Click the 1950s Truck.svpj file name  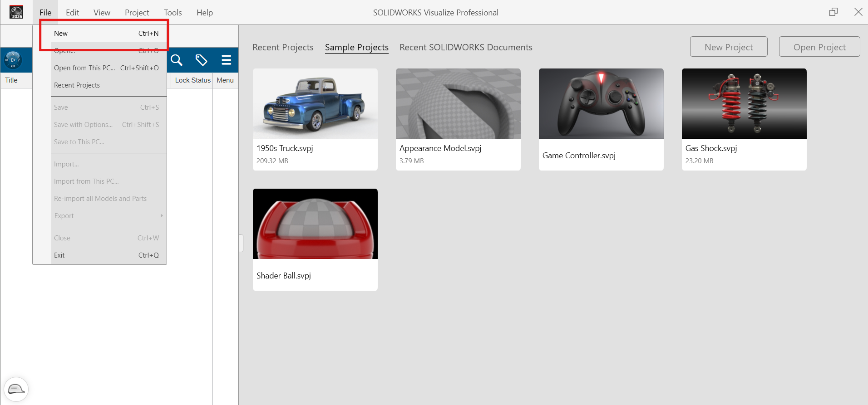[285, 148]
